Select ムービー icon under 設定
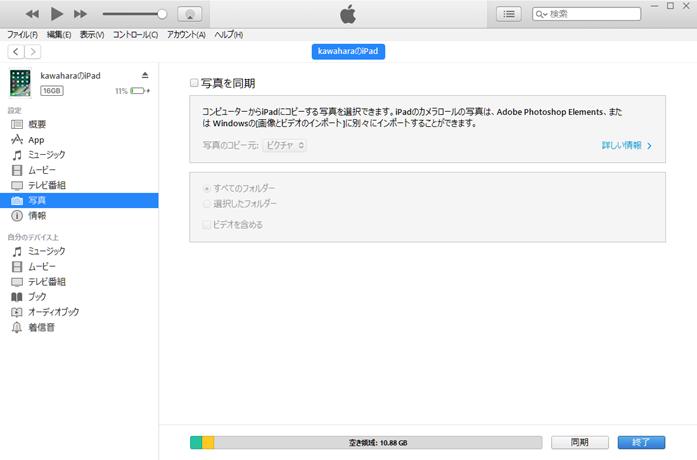 [17, 170]
